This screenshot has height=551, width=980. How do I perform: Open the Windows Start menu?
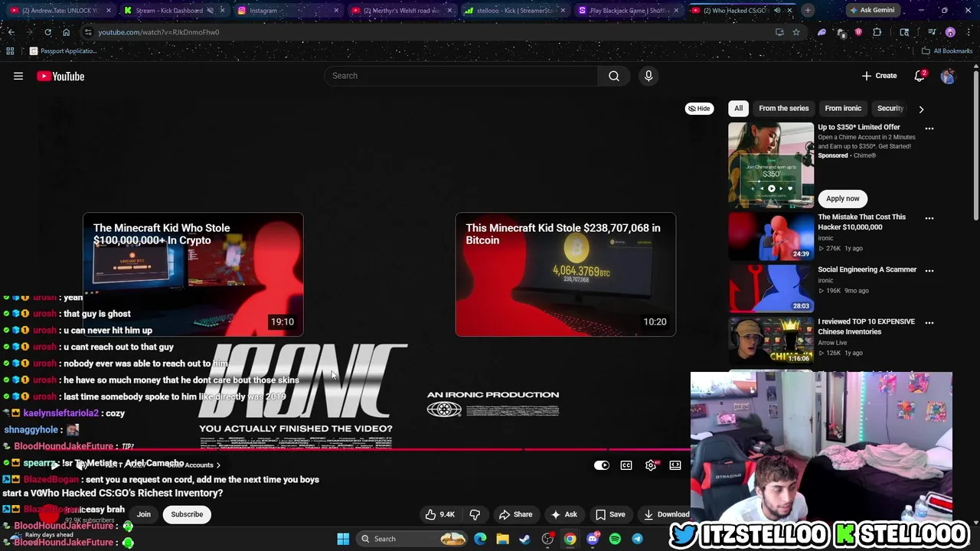coord(343,539)
